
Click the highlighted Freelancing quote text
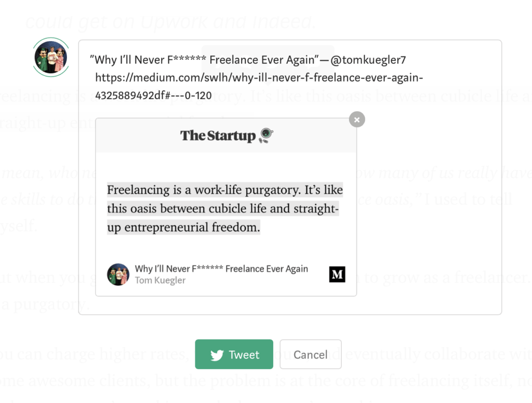tap(224, 208)
